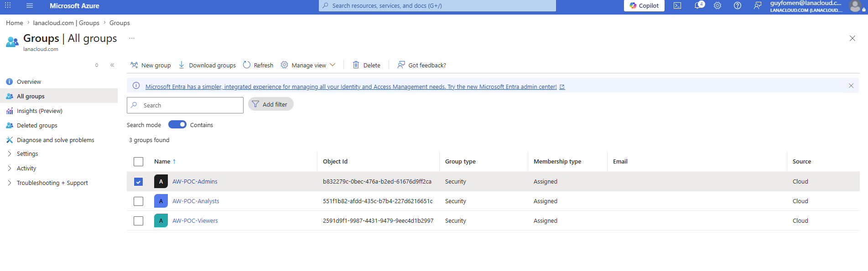Click the '3 groups found' text

(x=149, y=140)
